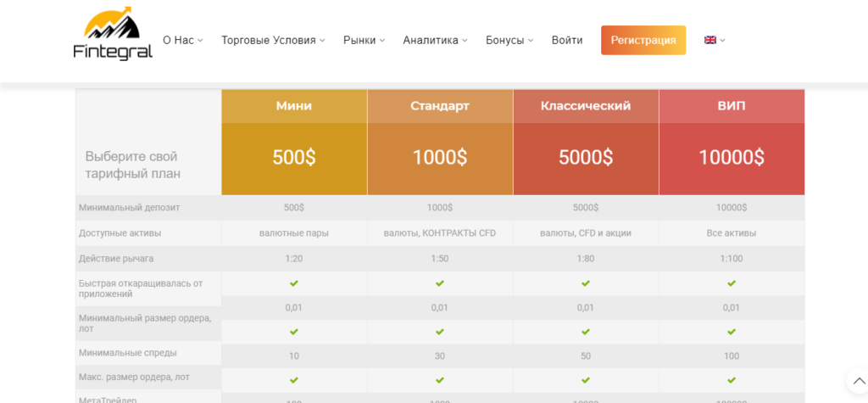Click the value 30 in Стандарт column
Screen dimensions: 868x403
coord(440,355)
